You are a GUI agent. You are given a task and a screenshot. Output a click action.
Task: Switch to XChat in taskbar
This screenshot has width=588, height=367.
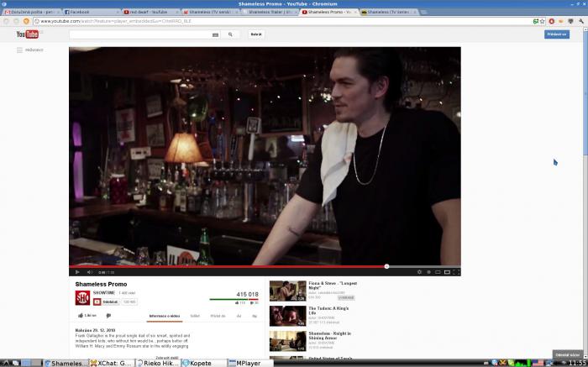(x=112, y=363)
